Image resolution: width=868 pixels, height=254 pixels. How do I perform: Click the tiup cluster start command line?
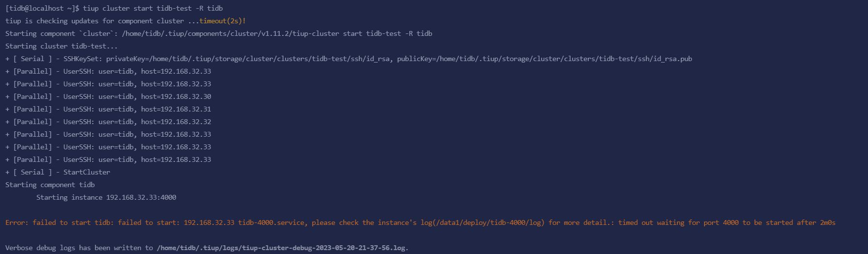153,8
